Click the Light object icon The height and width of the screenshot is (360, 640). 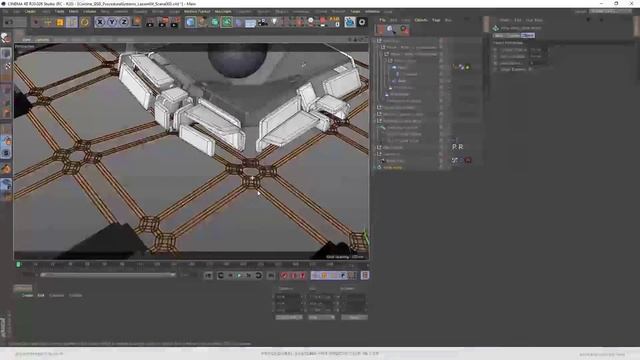tap(274, 22)
